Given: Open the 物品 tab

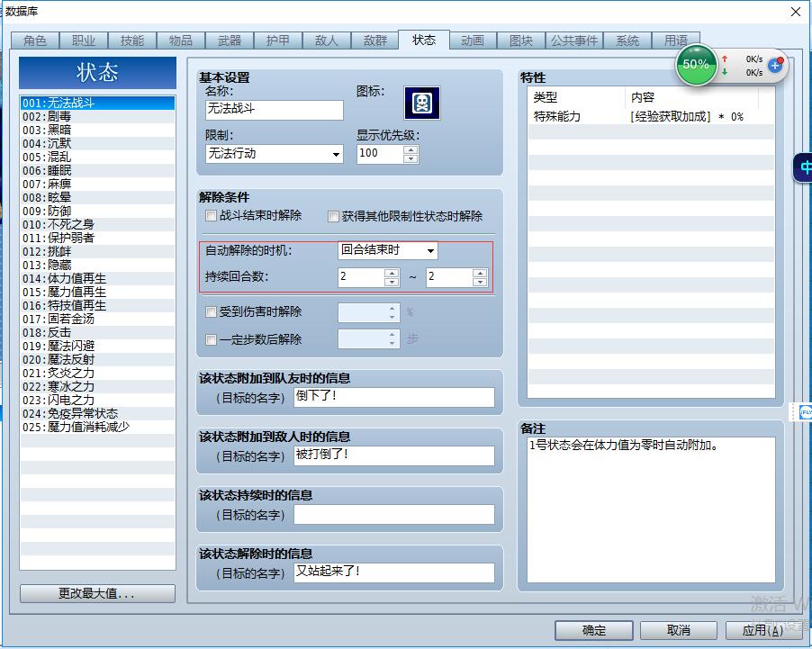Looking at the screenshot, I should click(181, 41).
